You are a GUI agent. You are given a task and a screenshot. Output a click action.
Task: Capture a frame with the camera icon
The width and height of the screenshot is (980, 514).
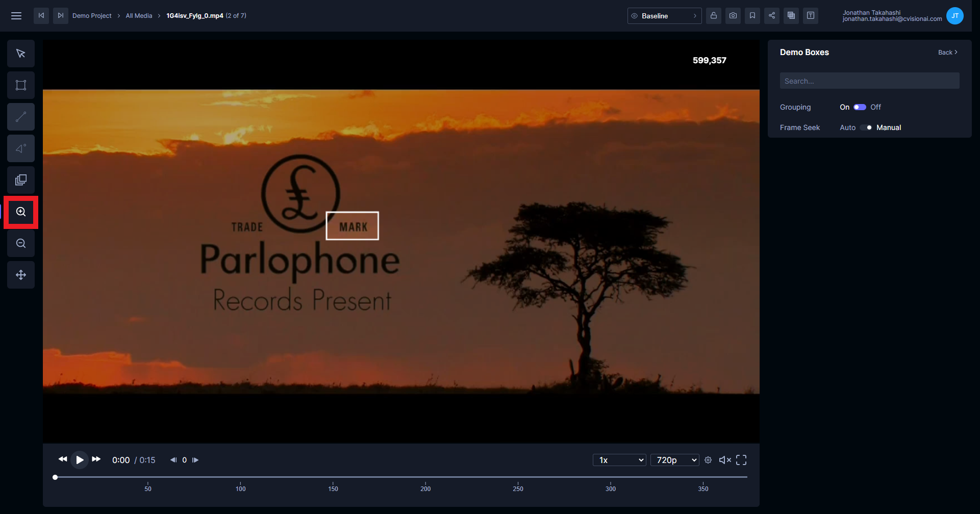click(733, 16)
